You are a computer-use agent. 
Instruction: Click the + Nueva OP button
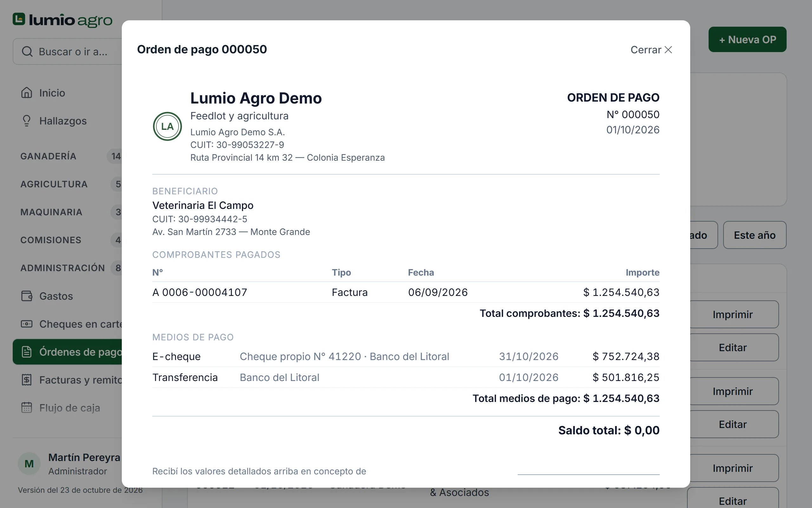747,39
